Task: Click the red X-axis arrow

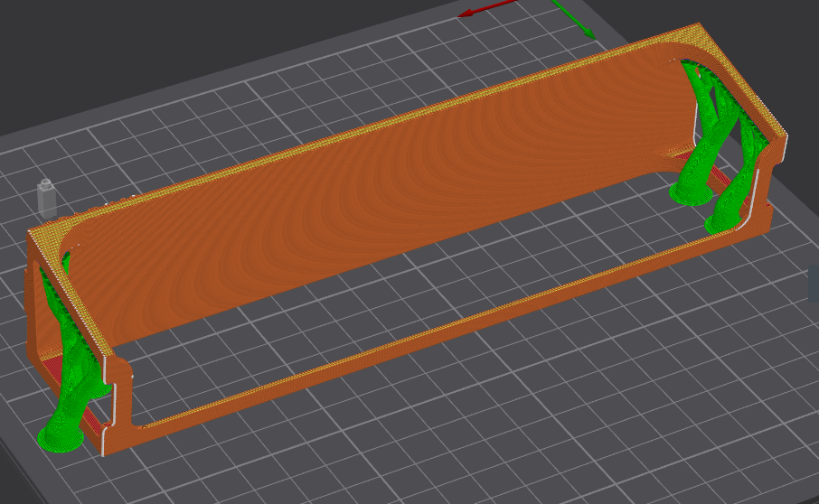Action: pos(485,8)
